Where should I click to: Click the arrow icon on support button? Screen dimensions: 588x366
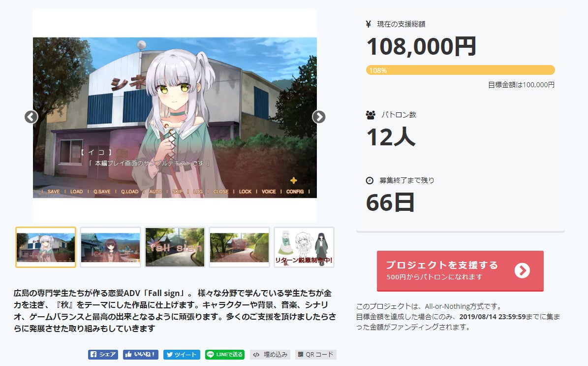[522, 270]
